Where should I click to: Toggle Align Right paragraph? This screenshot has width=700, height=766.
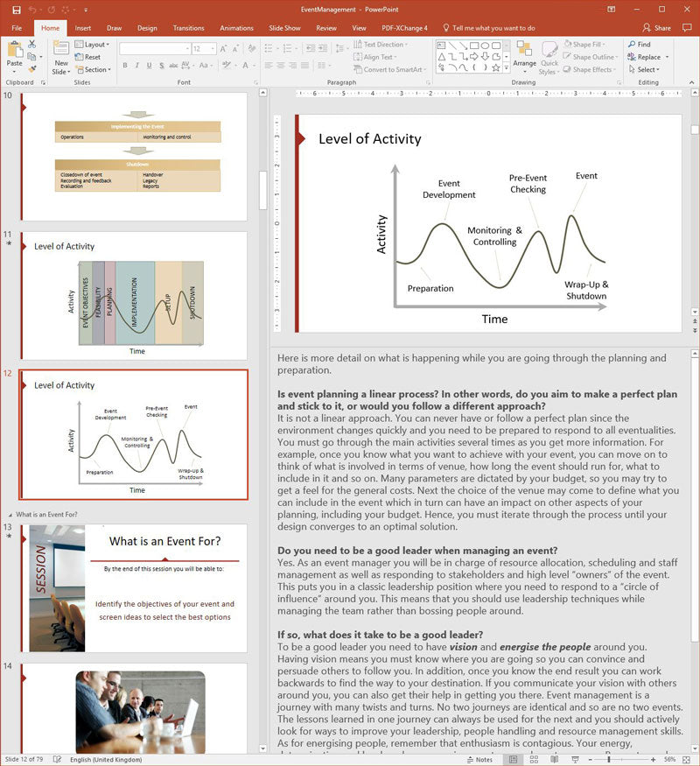point(293,65)
